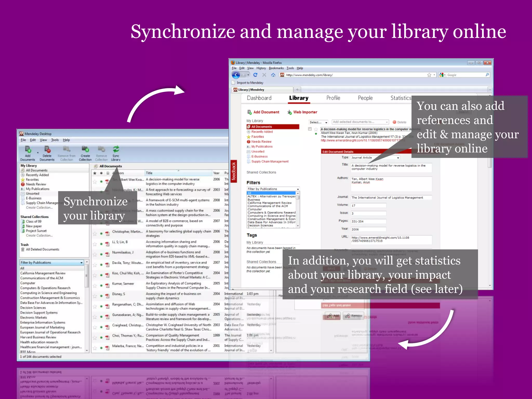Toggle read status dot for Koo, Chul Mo row
The height and width of the screenshot is (399, 532).
click(101, 275)
